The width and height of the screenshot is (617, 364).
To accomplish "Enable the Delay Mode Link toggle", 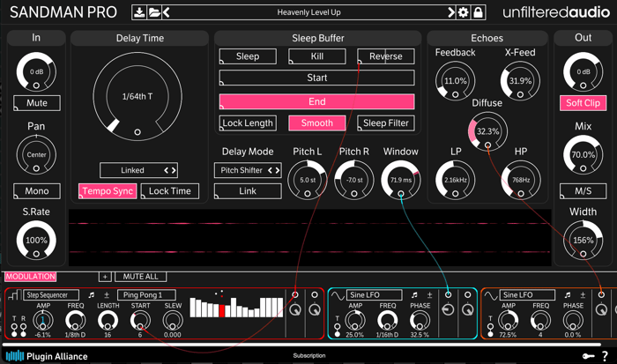I will click(248, 191).
